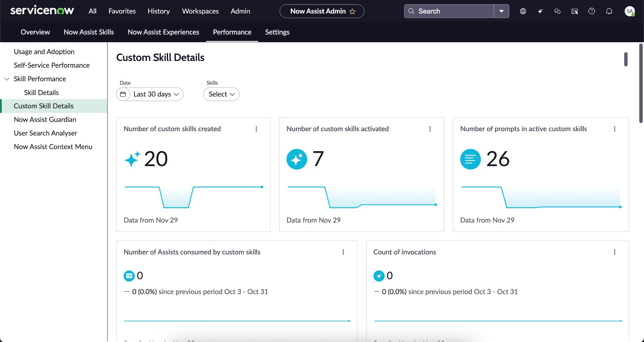Favorite Now Assist Admin with the star
This screenshot has width=644, height=342.
353,11
